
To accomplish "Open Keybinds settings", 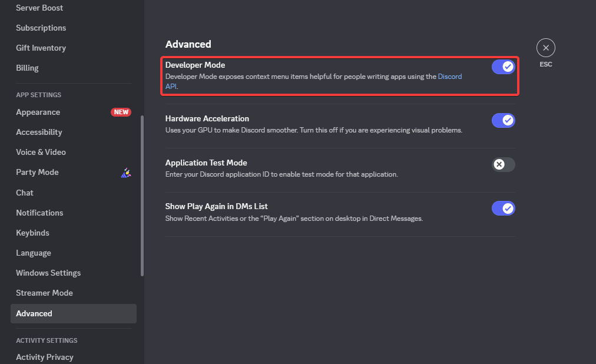I will pos(32,233).
